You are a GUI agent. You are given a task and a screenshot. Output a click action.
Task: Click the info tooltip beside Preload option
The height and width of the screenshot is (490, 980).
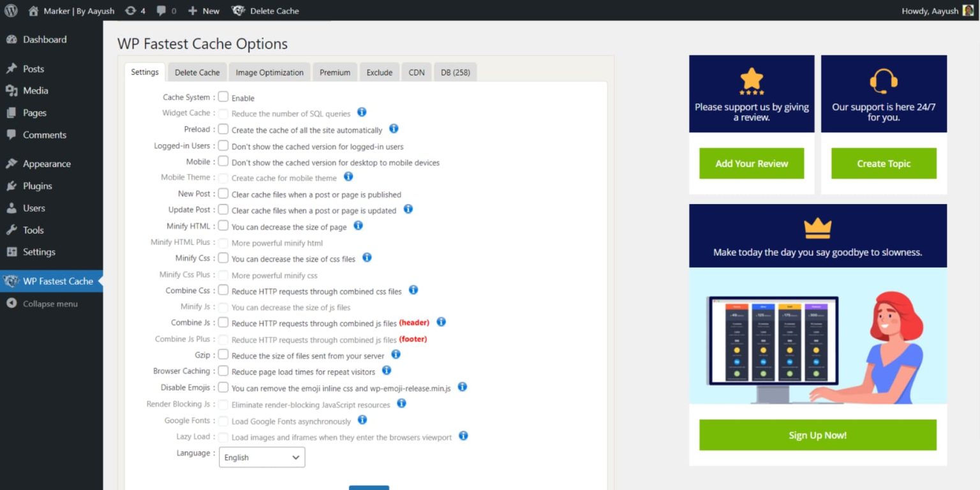point(394,129)
